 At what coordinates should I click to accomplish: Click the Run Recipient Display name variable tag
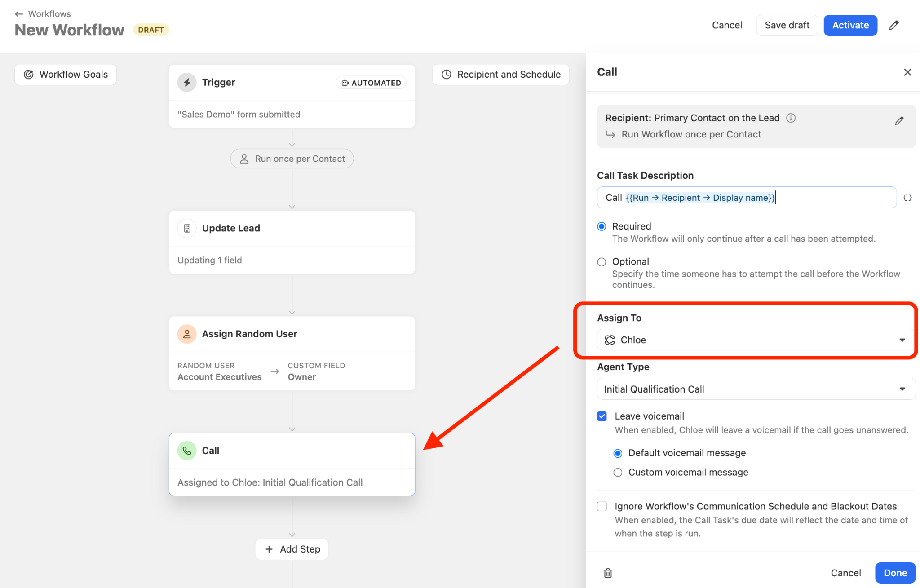click(700, 198)
